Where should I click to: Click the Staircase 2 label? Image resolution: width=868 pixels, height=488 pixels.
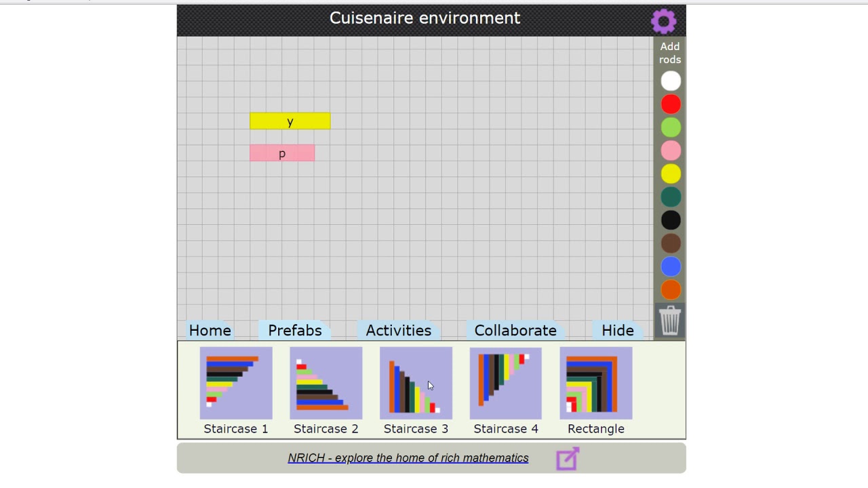pyautogui.click(x=326, y=428)
